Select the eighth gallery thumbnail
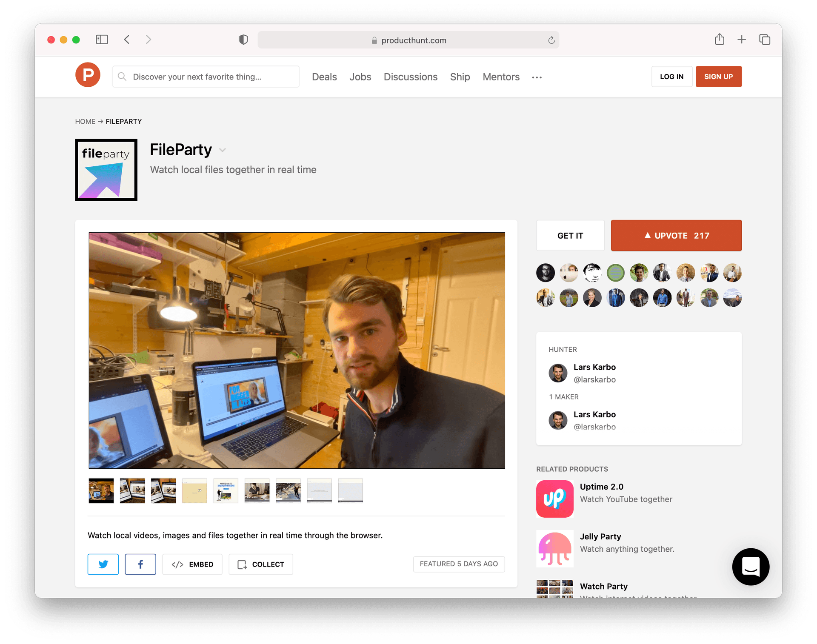Viewport: 817px width, 644px height. 319,491
